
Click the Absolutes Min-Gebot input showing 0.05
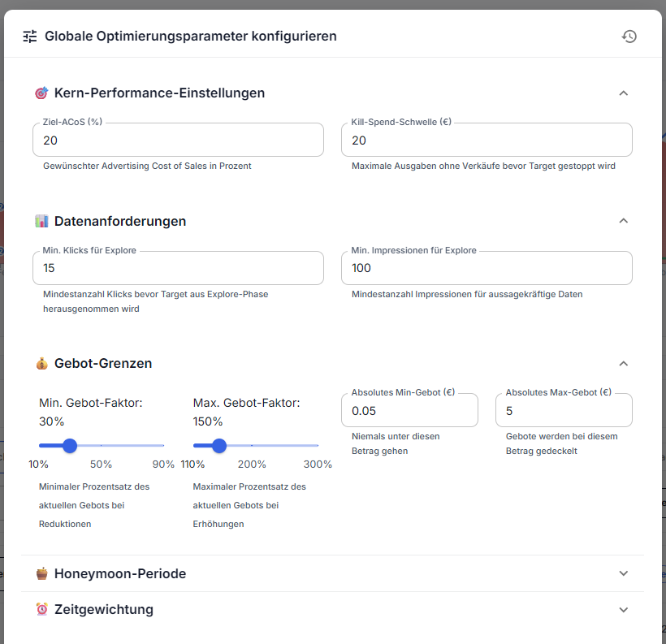click(409, 409)
